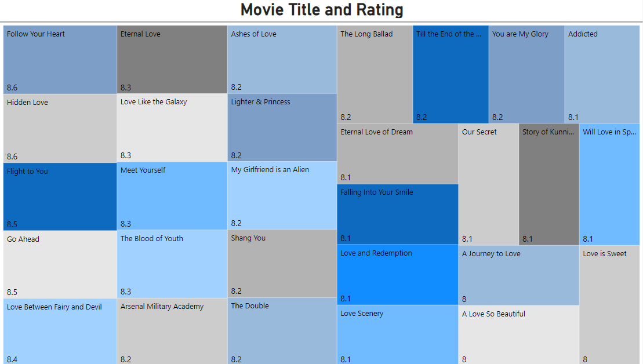This screenshot has height=364, width=643.
Task: Click the Lighter & Princess block
Action: pyautogui.click(x=282, y=128)
